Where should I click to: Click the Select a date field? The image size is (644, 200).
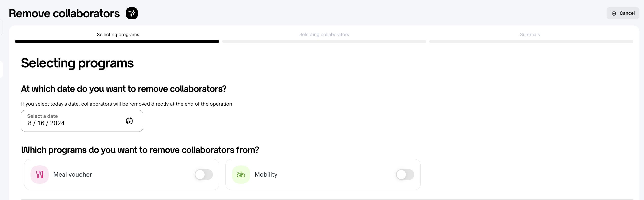coord(82,121)
